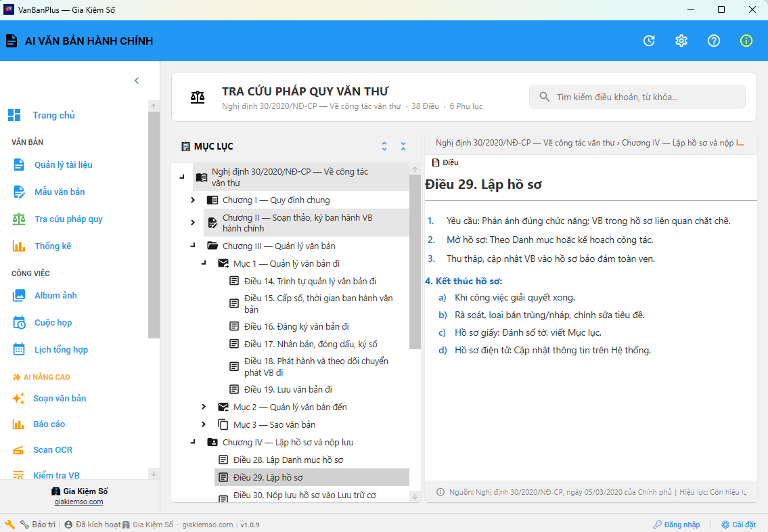Screen dimensions: 768x532
Task: Click the yellow info icon in header
Action: pos(746,41)
